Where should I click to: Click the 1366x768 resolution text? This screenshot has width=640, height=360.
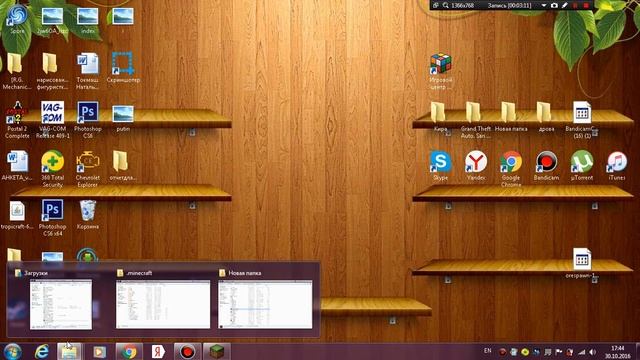coord(462,5)
